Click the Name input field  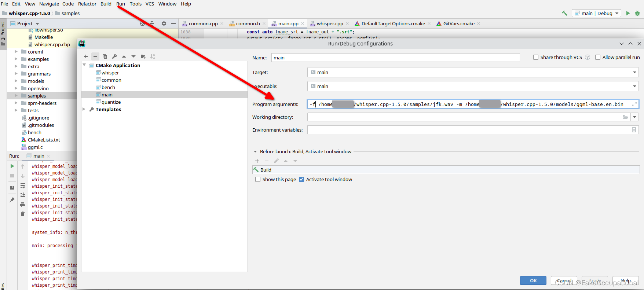(395, 58)
